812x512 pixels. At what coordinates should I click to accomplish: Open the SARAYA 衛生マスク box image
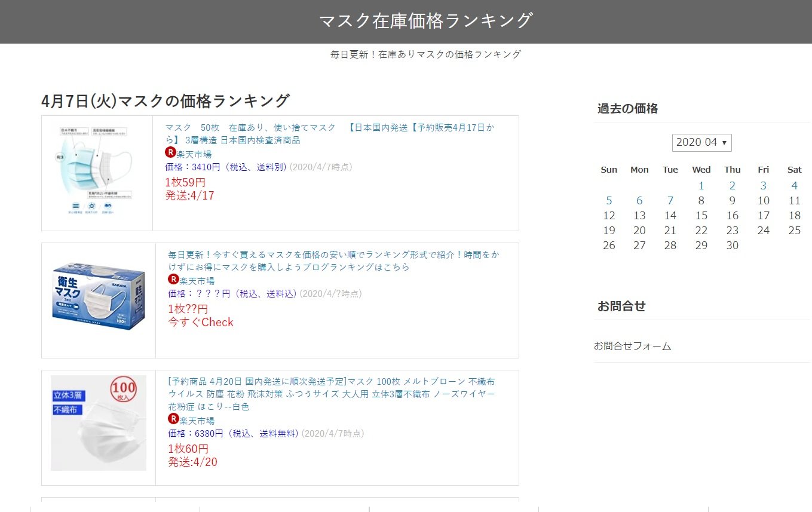pos(99,301)
